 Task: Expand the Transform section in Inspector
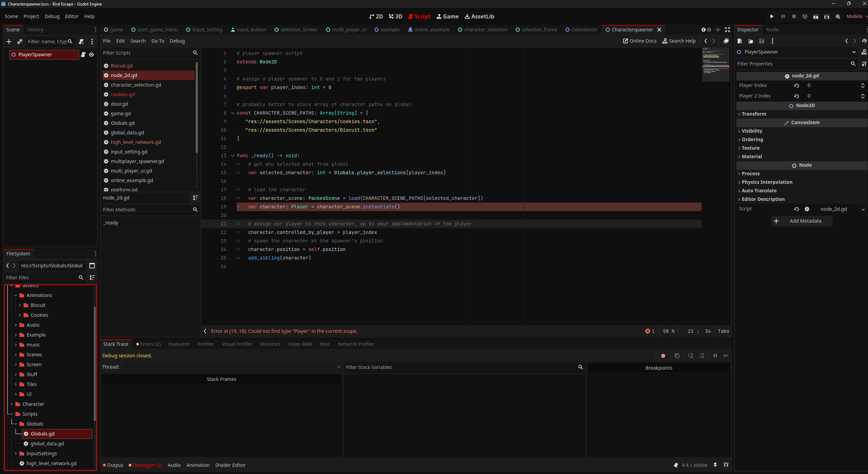coord(754,114)
